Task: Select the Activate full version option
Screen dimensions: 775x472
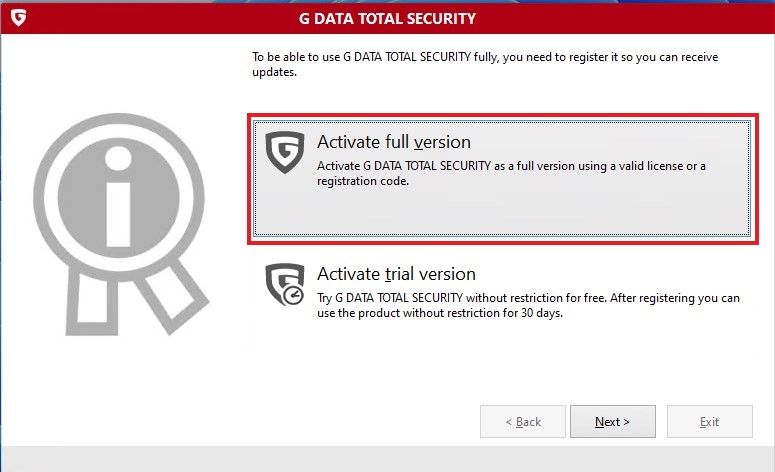Action: tap(393, 142)
